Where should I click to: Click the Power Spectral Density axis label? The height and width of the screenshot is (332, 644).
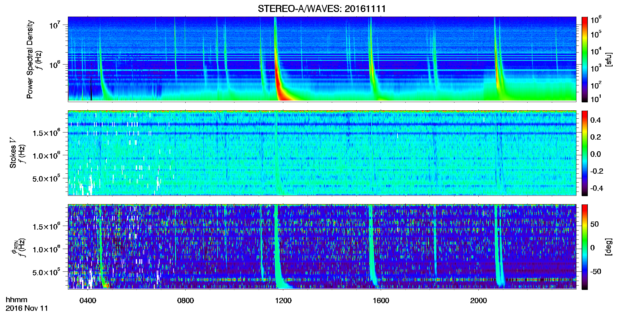point(30,59)
